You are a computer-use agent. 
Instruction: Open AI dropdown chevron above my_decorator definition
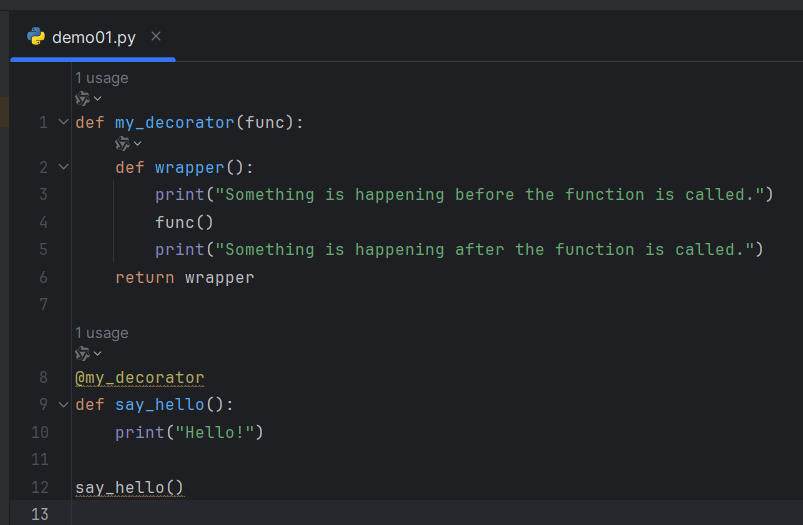tap(97, 98)
